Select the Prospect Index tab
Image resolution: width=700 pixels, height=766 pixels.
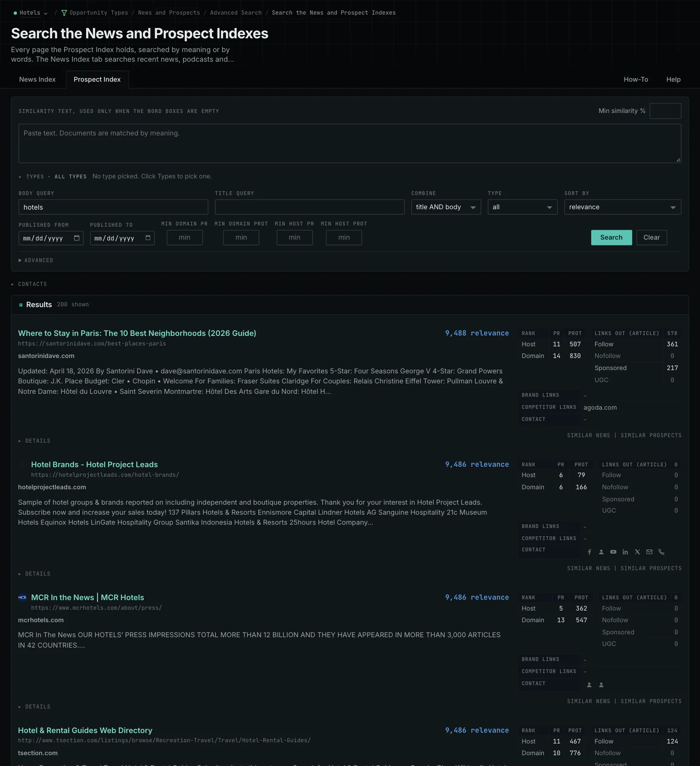(97, 80)
